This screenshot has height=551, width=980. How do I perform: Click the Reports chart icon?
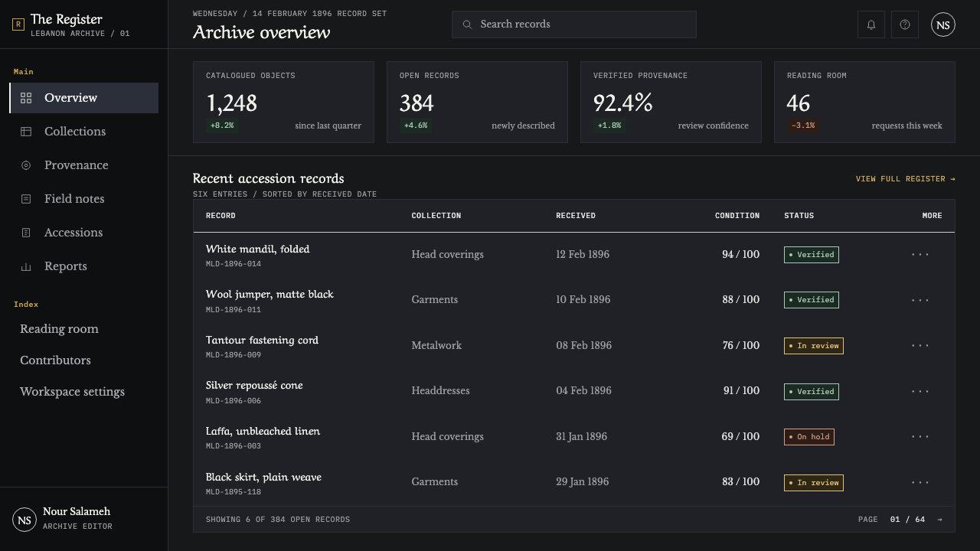[x=26, y=266]
